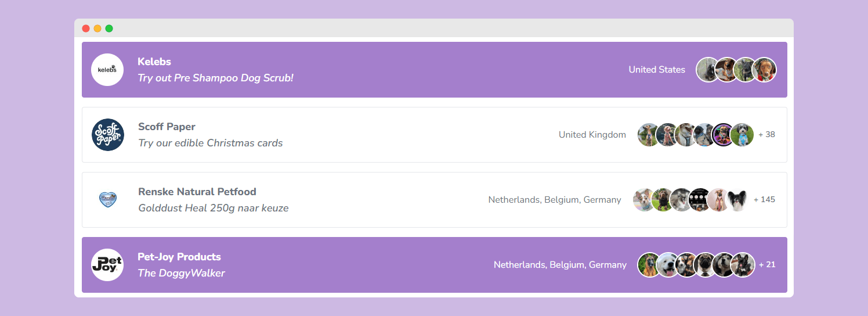Click first dog avatar in Kelebs row

click(x=707, y=70)
